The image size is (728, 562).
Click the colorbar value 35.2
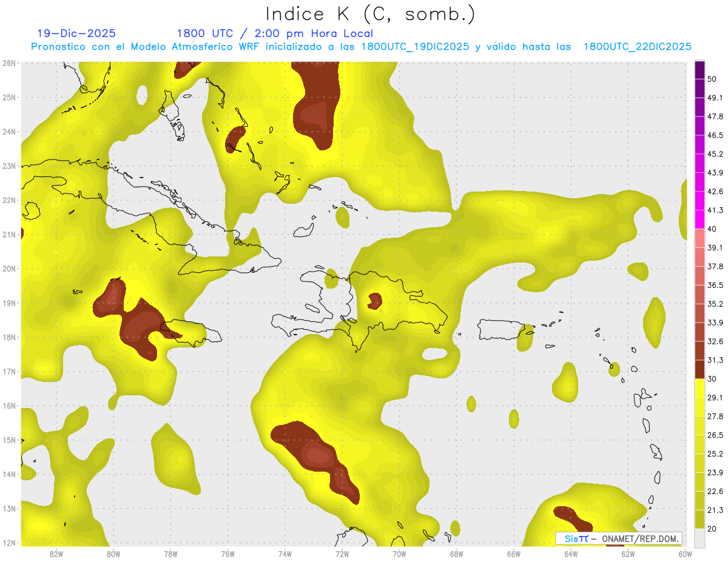(715, 304)
